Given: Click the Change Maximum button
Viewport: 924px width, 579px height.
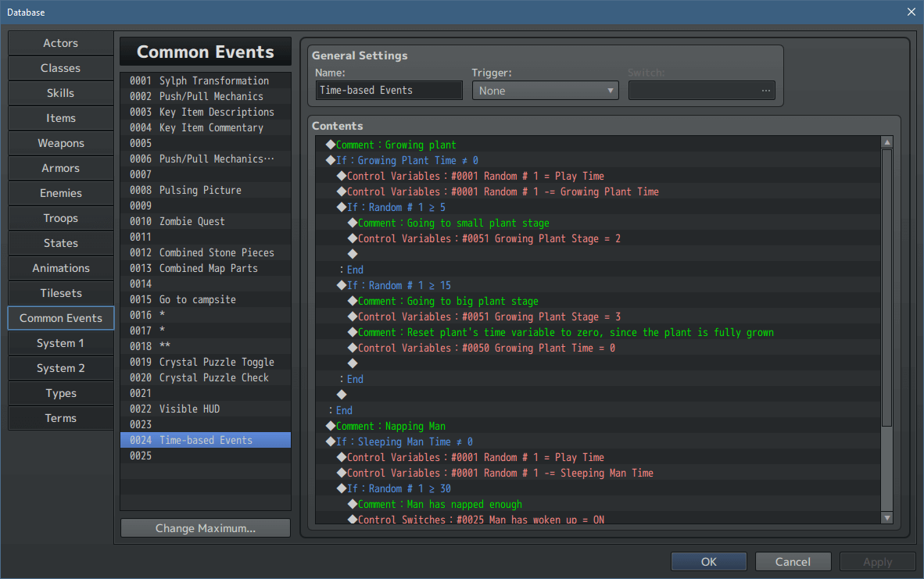Looking at the screenshot, I should [x=206, y=528].
